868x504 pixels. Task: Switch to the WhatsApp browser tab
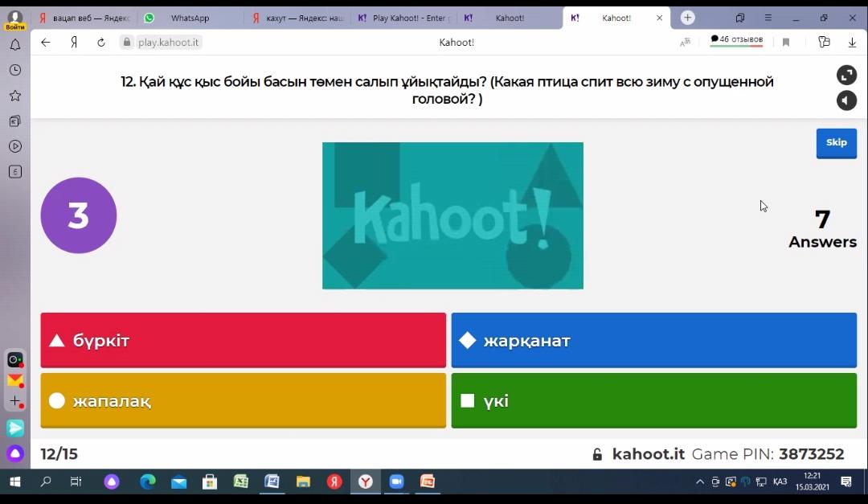tap(190, 18)
